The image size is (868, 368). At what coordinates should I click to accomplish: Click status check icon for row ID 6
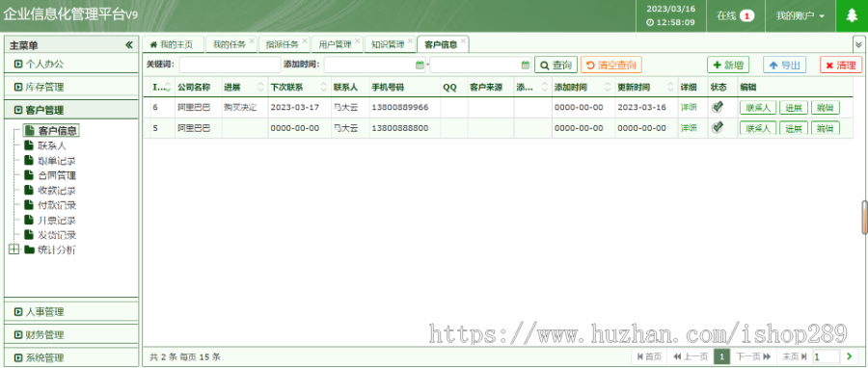click(x=718, y=107)
